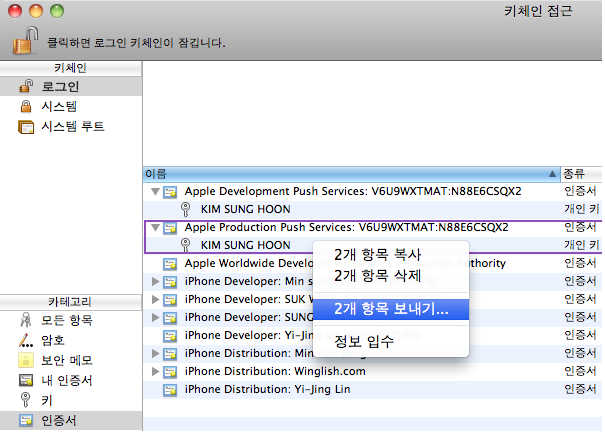Select the 시스템 keychain

tap(71, 106)
